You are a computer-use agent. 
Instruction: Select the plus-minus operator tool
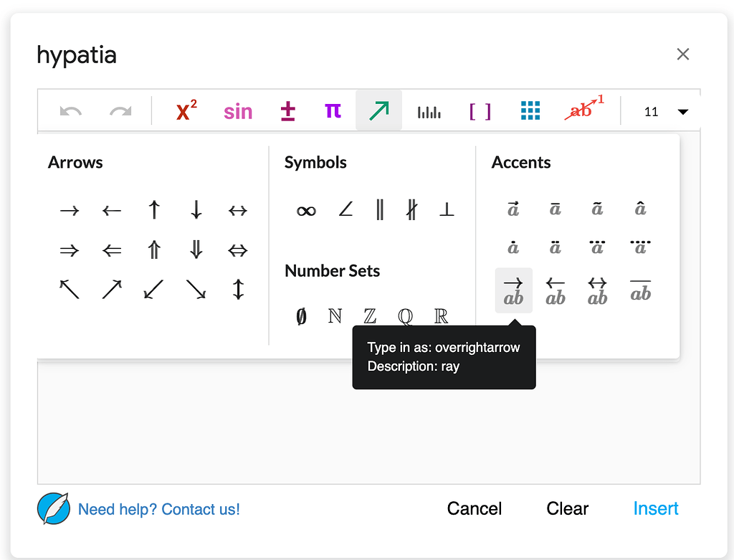click(x=287, y=110)
